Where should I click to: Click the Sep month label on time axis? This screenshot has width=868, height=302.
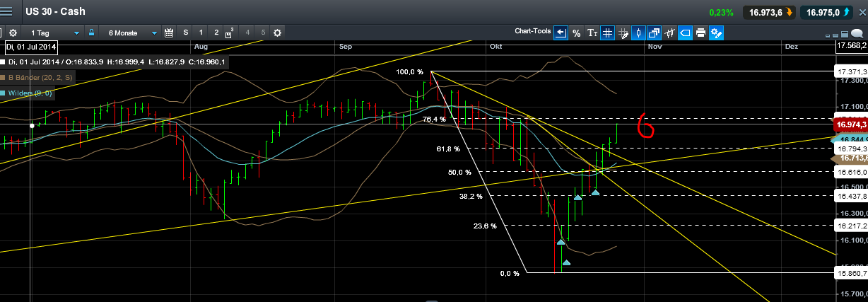[346, 47]
